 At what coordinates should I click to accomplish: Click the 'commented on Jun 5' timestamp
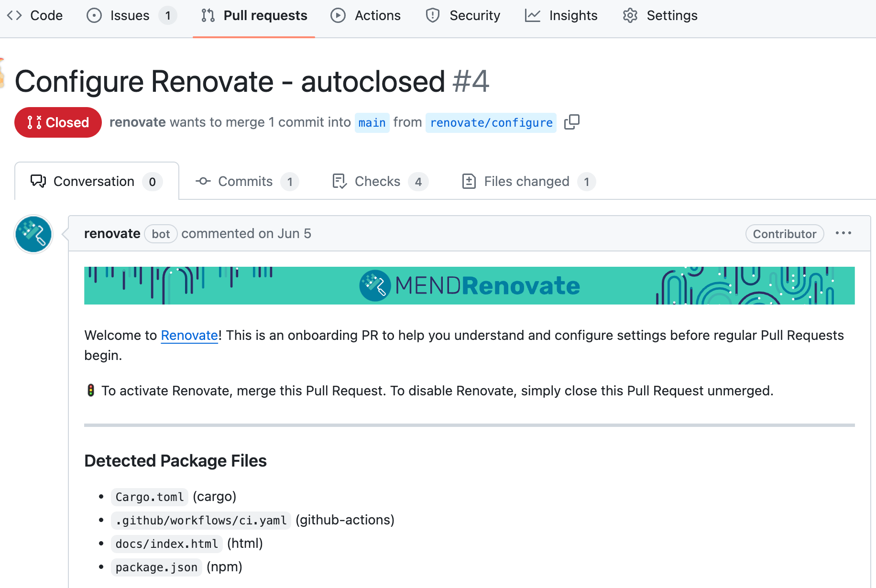246,233
